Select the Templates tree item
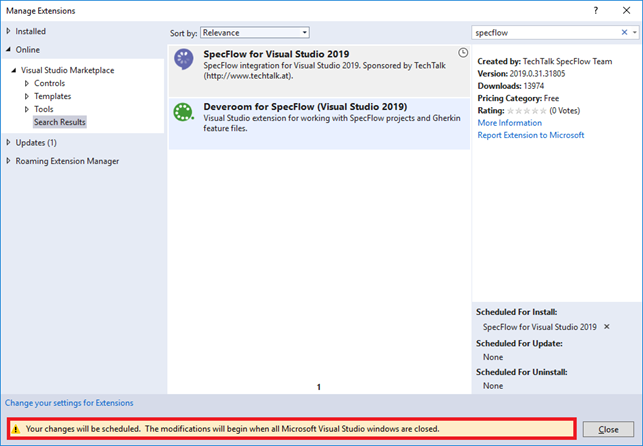643x446 pixels. pos(52,96)
